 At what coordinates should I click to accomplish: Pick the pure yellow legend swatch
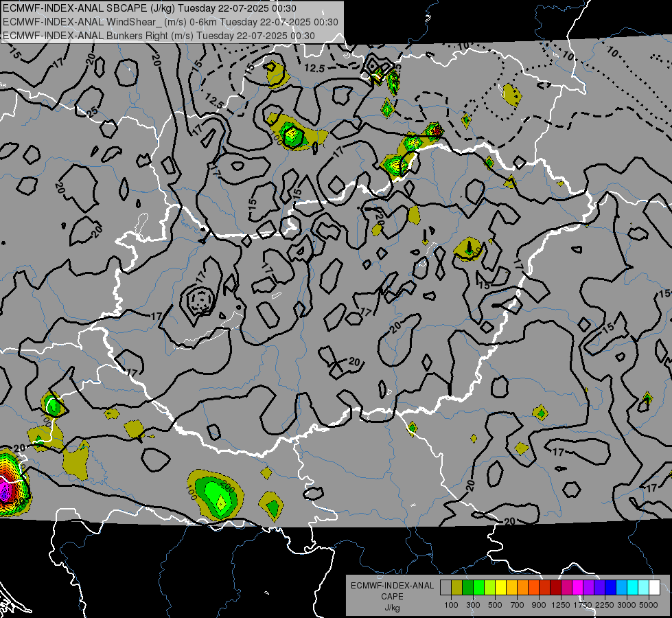pos(500,588)
